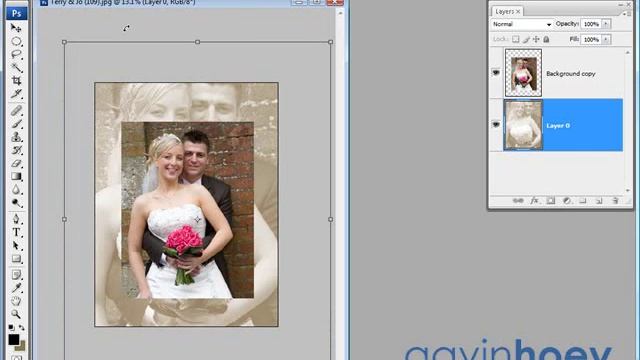Select the Elliptical Marquee tool
Viewport: 640px width, 360px height.
(x=16, y=41)
